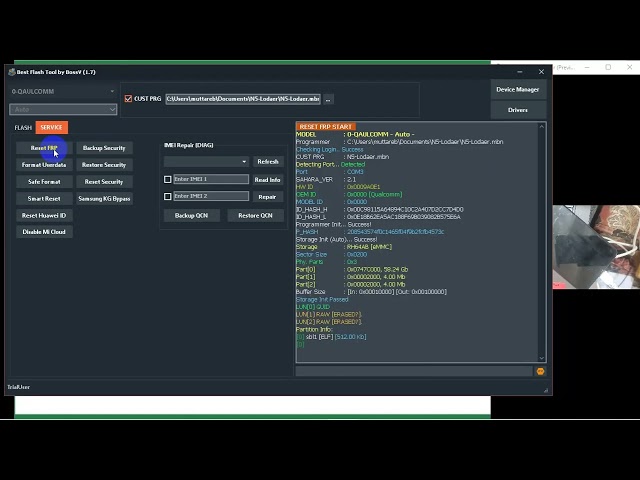640x480 pixels.
Task: Close the Best Flash Tool window
Action: [x=541, y=72]
